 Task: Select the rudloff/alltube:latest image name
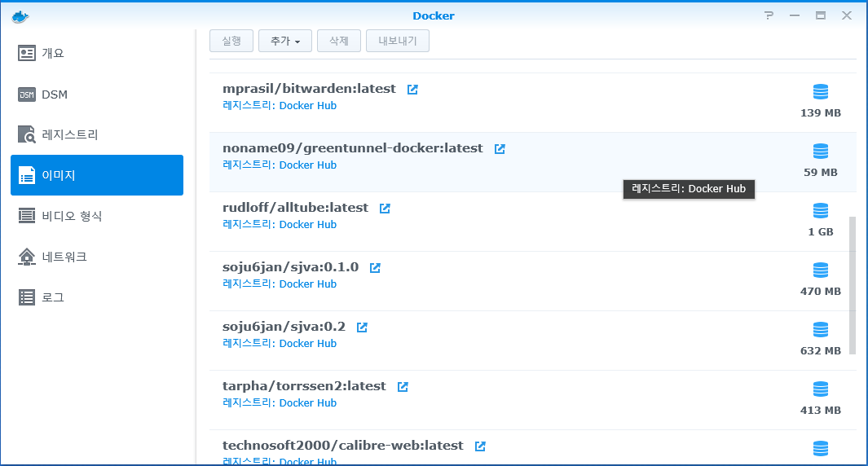[296, 208]
